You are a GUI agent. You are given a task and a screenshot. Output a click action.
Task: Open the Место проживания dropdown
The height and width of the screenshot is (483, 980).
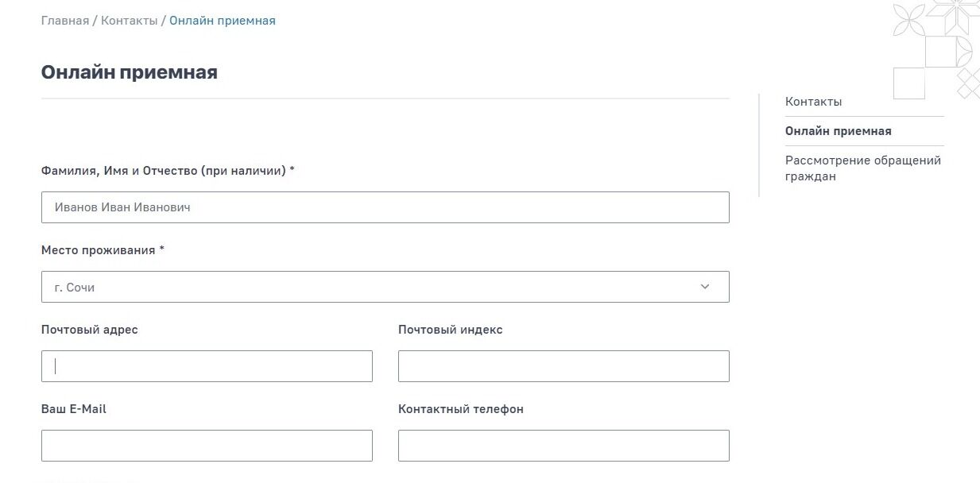click(x=385, y=287)
